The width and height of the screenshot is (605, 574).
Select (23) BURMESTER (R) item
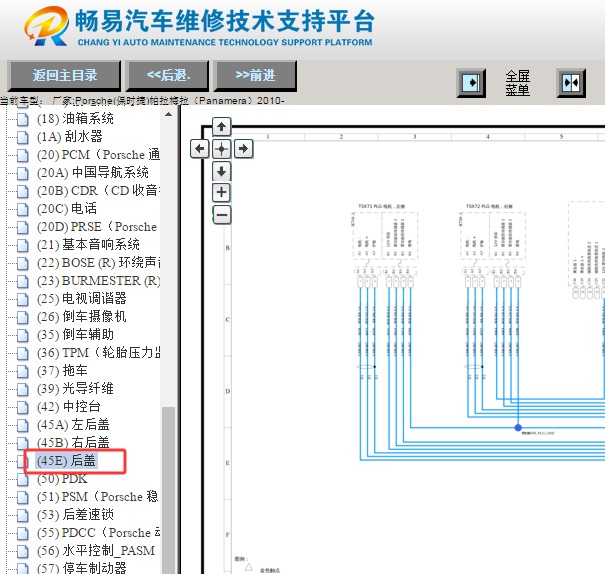(x=98, y=280)
